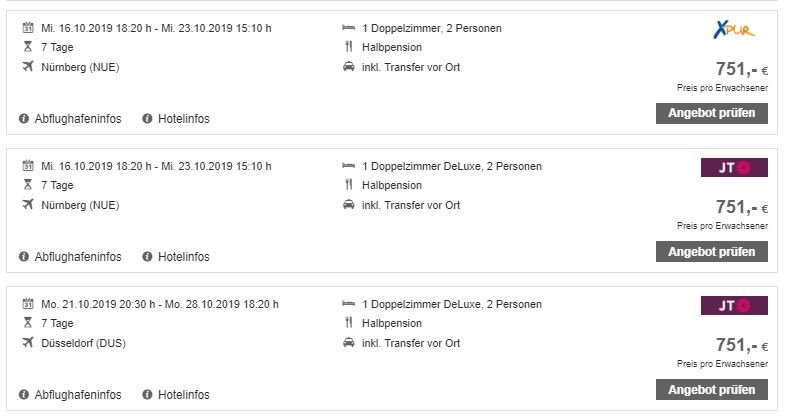The width and height of the screenshot is (785, 417).
Task: Click Angebot prüfen for Nürnberg DeLuxe offer
Action: 711,251
